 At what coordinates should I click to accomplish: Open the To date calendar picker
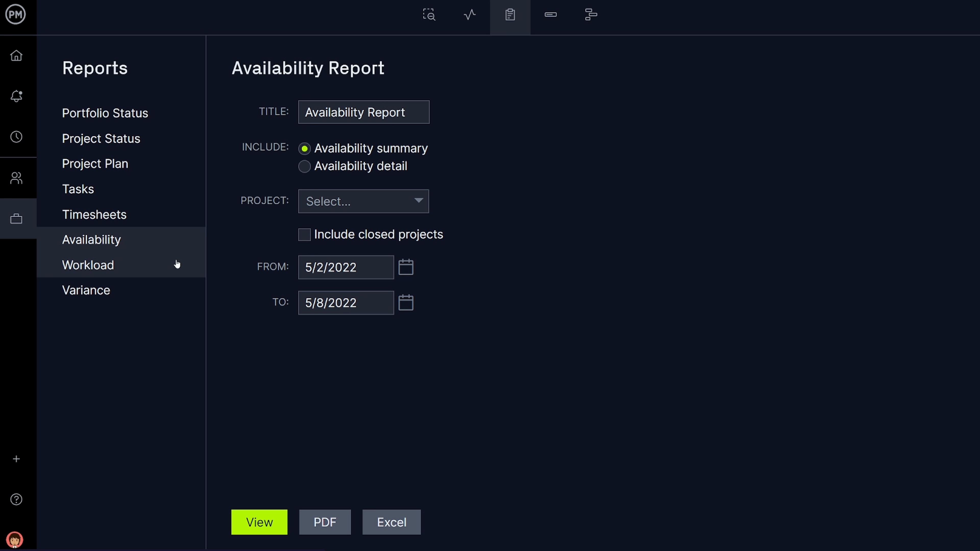(406, 303)
